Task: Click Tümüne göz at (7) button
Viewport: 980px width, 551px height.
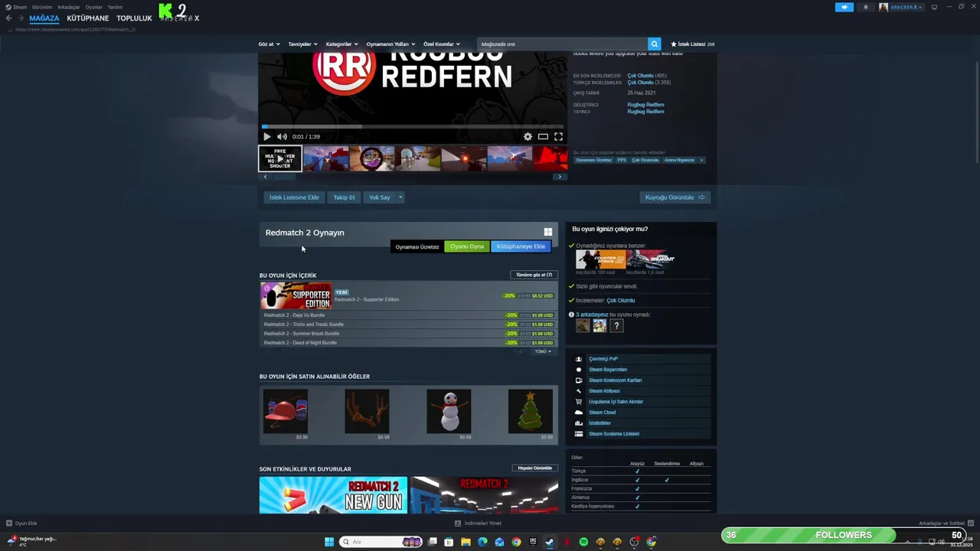Action: (534, 275)
